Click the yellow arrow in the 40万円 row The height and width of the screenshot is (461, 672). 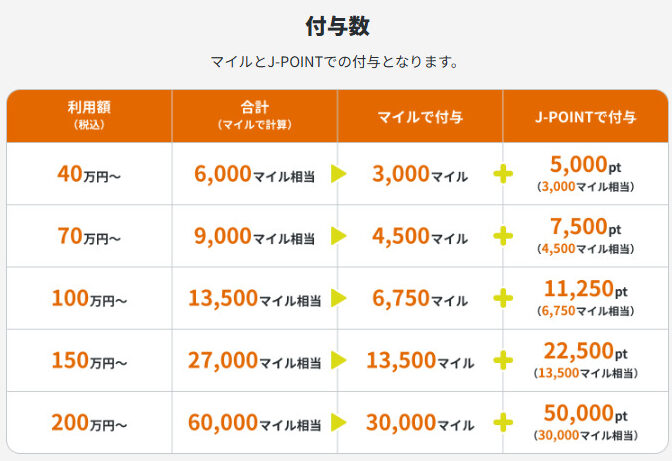tap(338, 174)
